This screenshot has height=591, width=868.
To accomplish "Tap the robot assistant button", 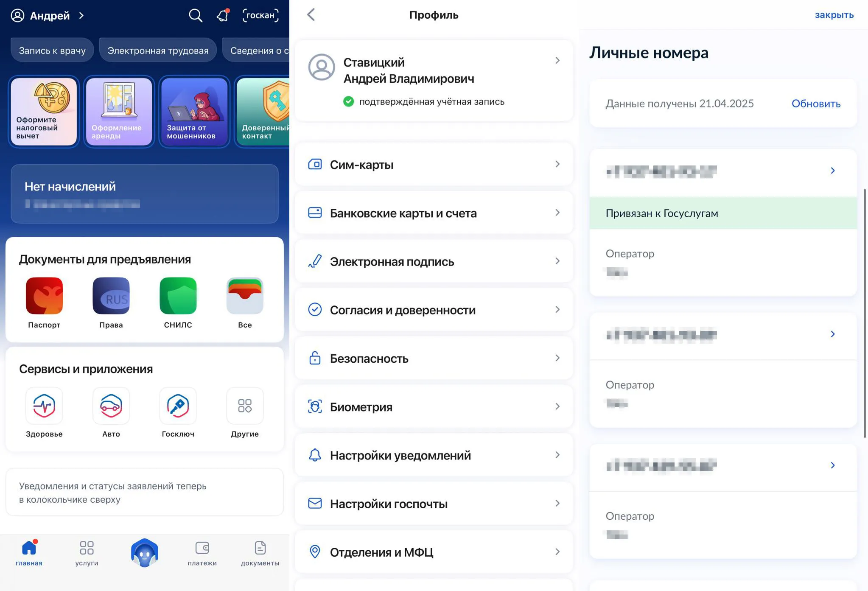I will [x=145, y=553].
